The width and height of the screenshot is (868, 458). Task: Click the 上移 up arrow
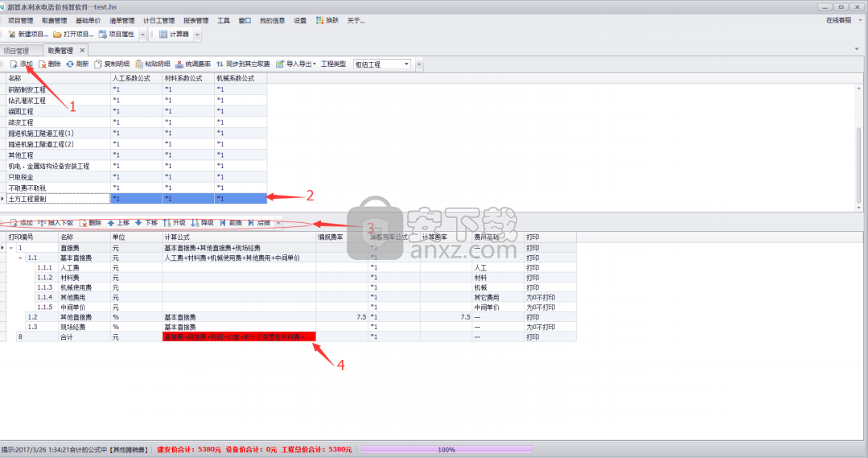(x=111, y=223)
